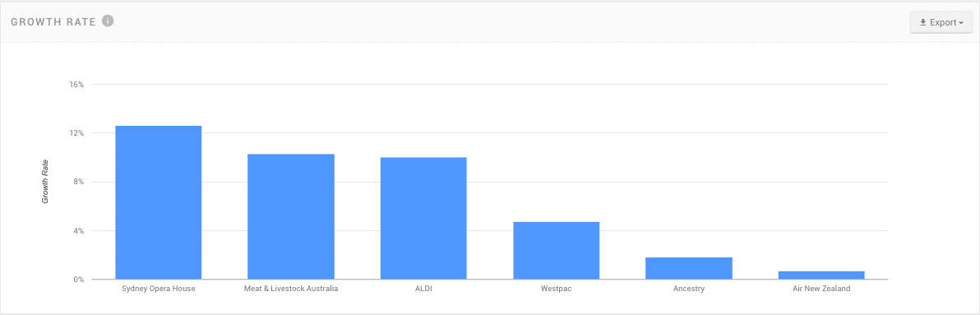Click the 16% y-axis tick label
The image size is (980, 315).
coord(77,85)
